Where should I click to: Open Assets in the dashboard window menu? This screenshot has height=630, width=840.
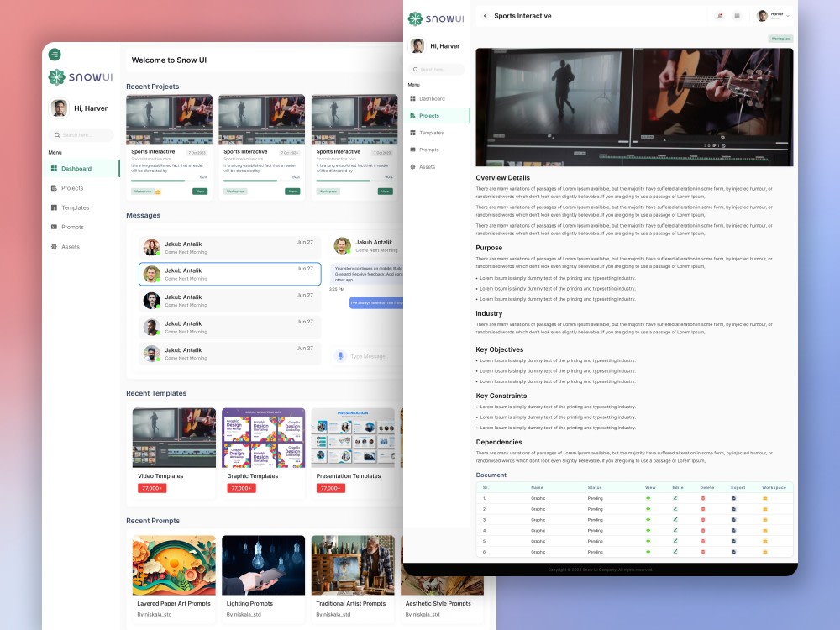71,247
